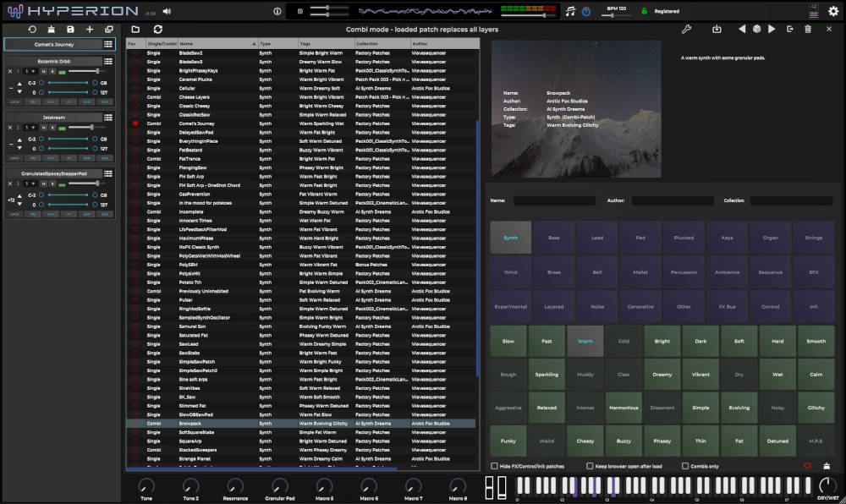
Task: Go to next patch arrow
Action: [771, 29]
